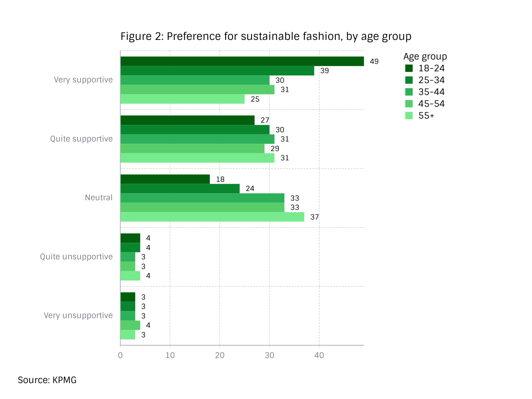532x399 pixels.
Task: Click the 45-54 legend color swatch
Action: tap(409, 104)
